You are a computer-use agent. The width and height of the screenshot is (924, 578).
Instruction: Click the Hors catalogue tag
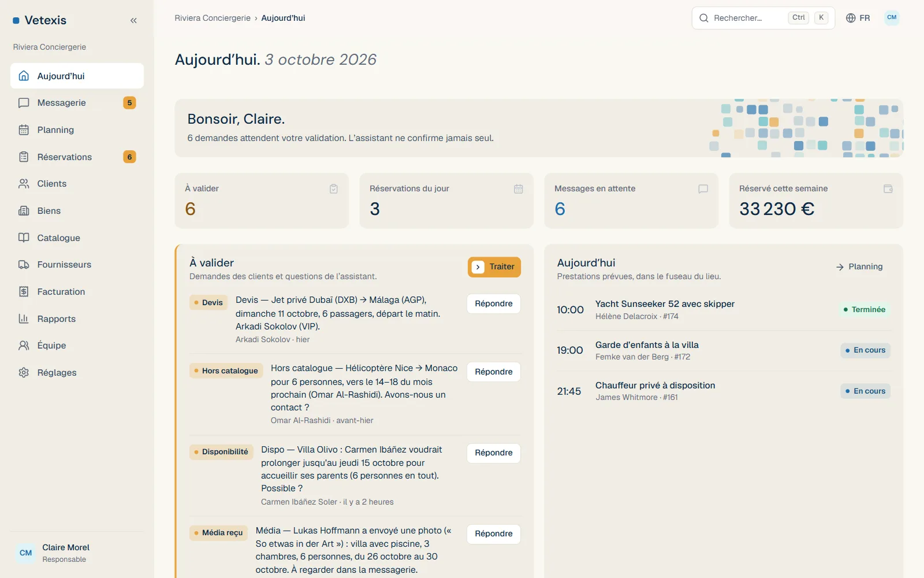pos(226,371)
